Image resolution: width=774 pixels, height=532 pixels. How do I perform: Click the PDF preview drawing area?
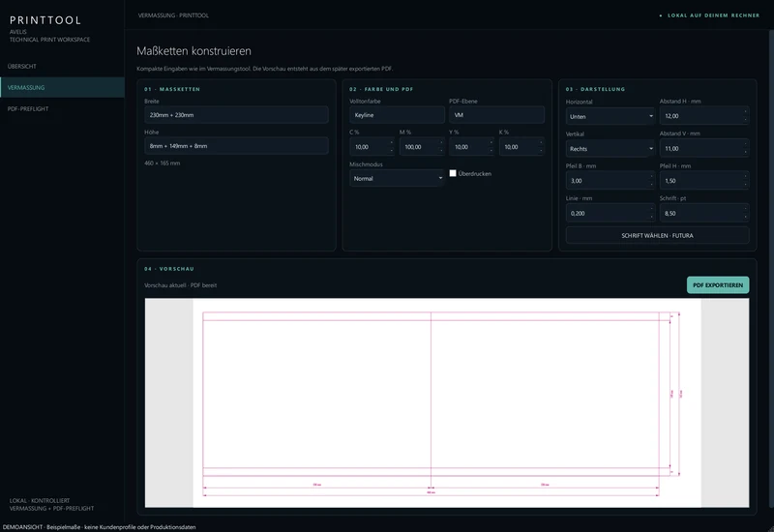point(447,402)
